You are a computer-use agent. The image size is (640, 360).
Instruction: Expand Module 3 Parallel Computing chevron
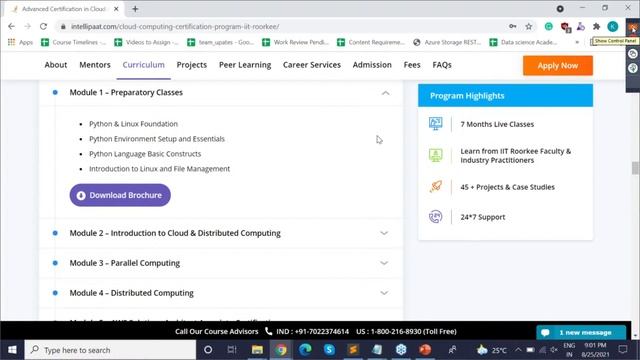click(384, 263)
